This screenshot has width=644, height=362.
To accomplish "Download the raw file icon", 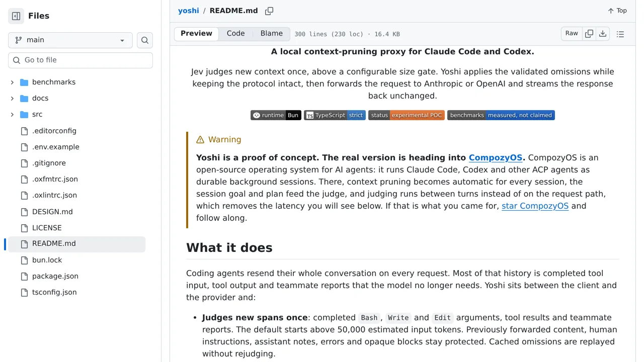I will [603, 34].
